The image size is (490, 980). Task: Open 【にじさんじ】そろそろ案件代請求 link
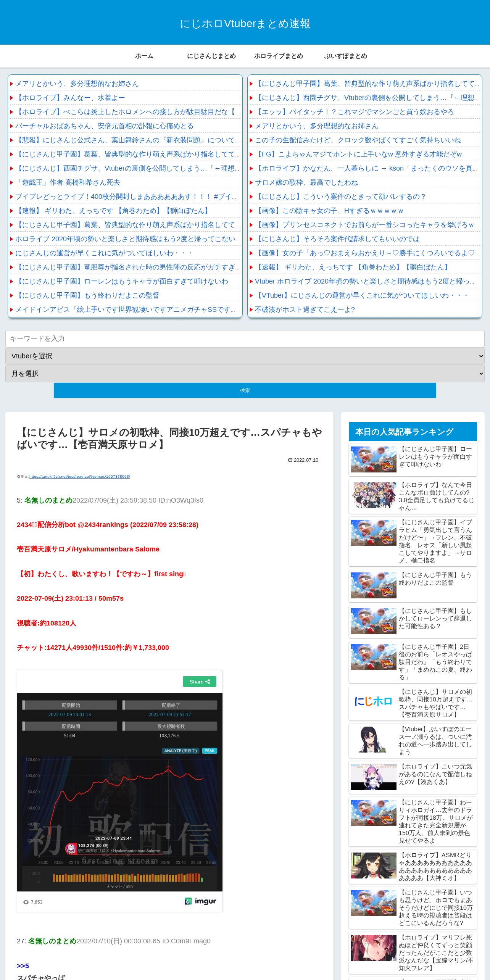pyautogui.click(x=337, y=239)
